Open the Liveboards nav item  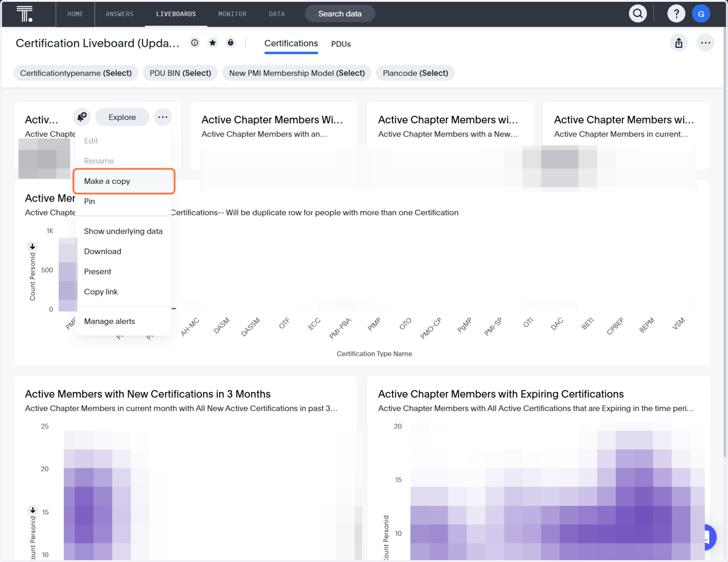[176, 13]
